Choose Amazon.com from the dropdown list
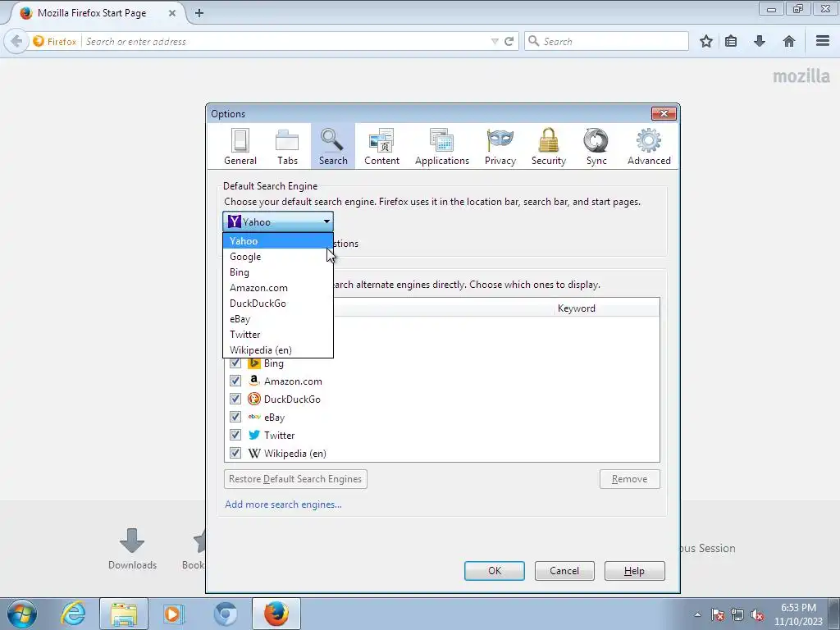The height and width of the screenshot is (630, 840). pyautogui.click(x=278, y=288)
